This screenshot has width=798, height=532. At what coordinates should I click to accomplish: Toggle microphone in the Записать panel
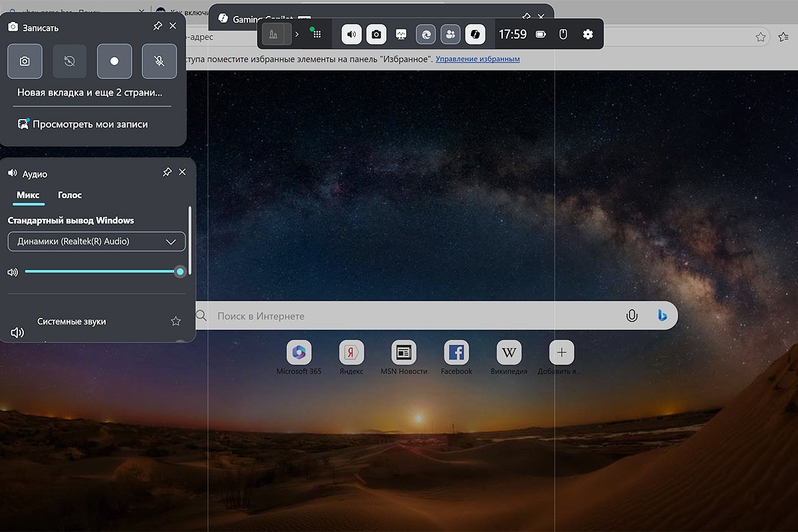(x=159, y=61)
